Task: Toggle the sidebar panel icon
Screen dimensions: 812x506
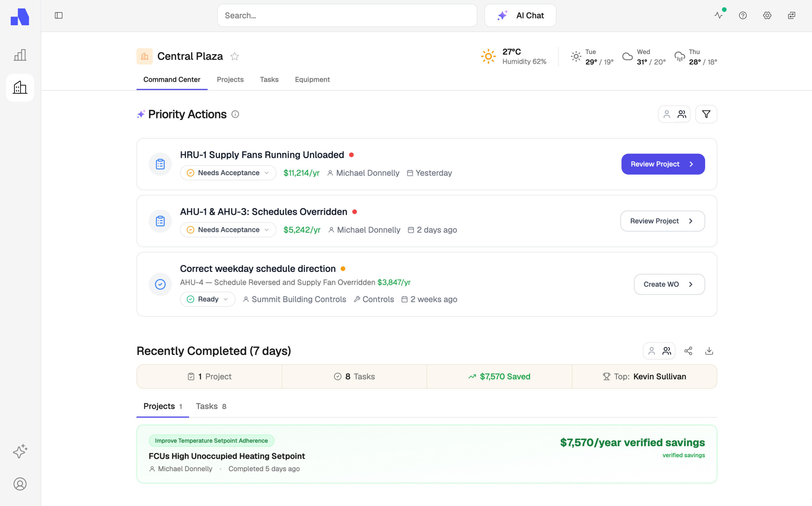Action: [59, 16]
